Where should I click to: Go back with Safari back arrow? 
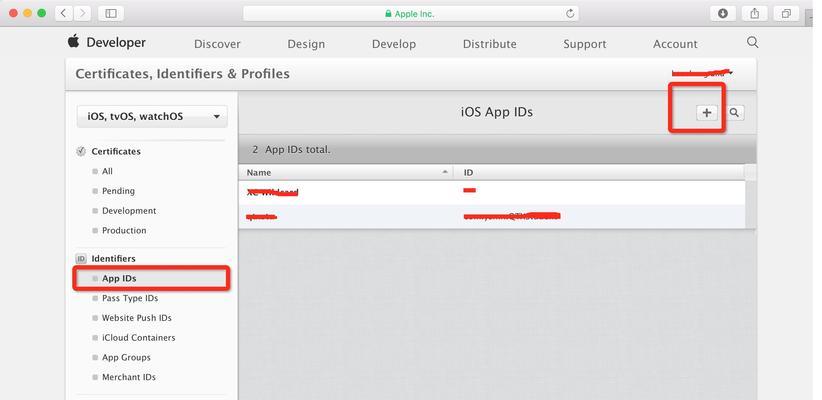pos(64,14)
